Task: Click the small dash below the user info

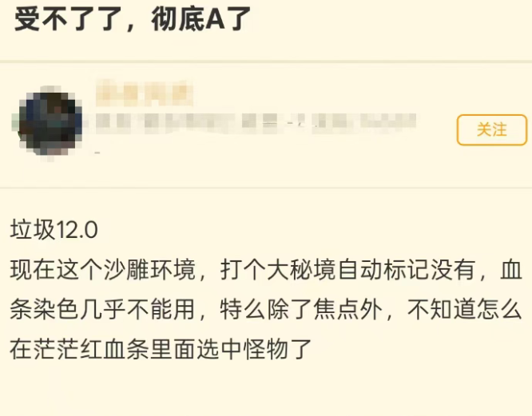Action: click(x=97, y=153)
